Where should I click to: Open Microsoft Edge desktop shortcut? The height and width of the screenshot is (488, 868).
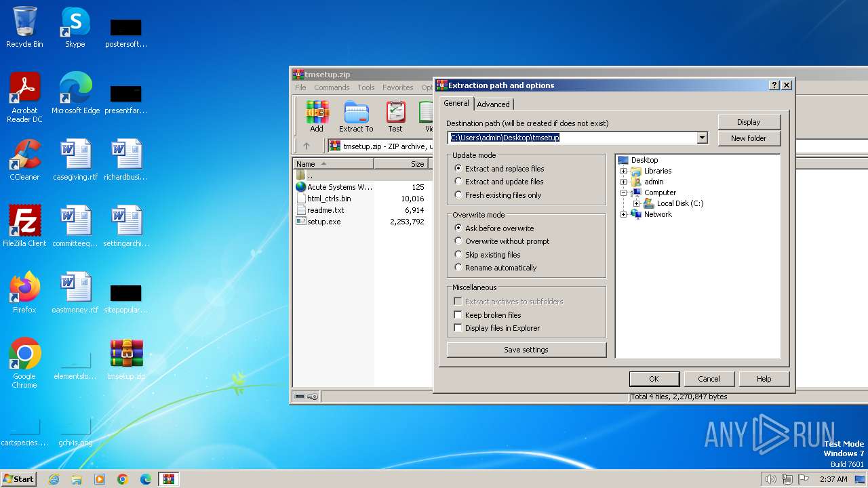tap(75, 94)
